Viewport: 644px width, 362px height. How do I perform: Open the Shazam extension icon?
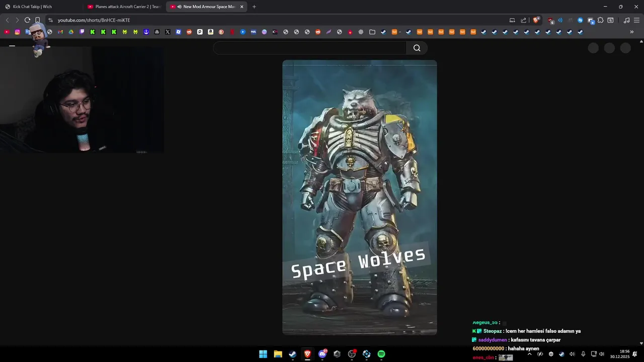[x=580, y=20]
